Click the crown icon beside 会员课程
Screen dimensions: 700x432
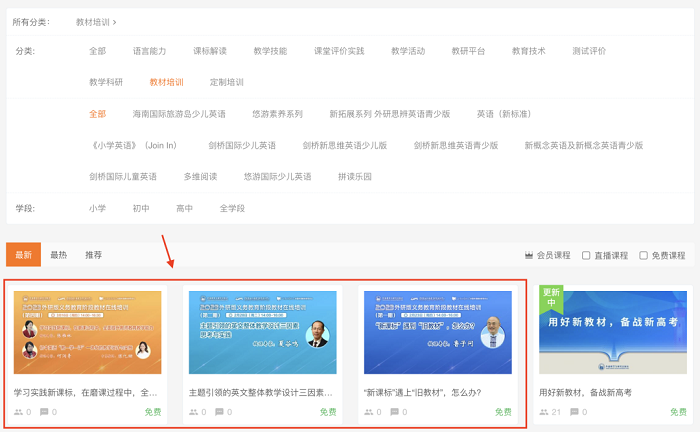(529, 255)
